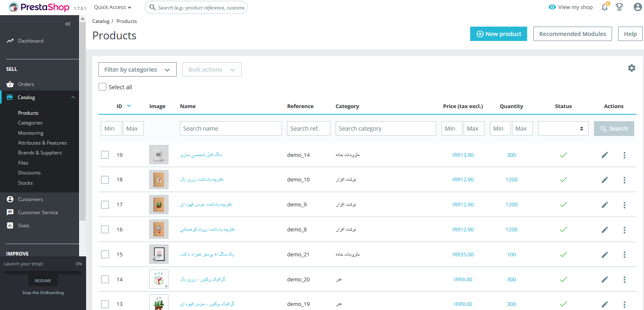Viewport: 644px width, 310px height.
Task: Open more actions for product 15
Action: [624, 255]
